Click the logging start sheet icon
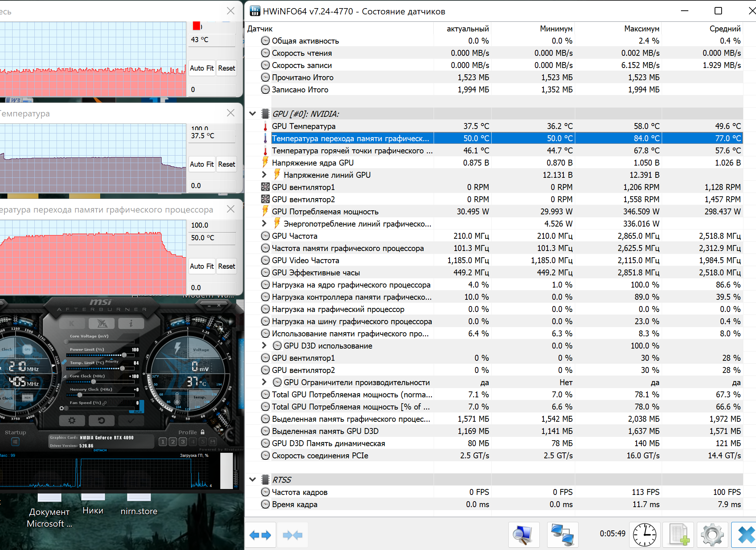 coord(679,535)
